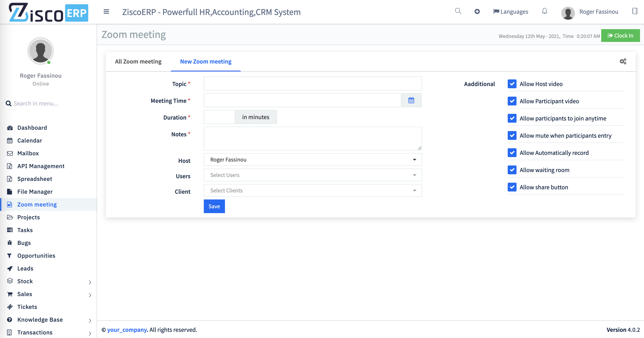Click the Zoom meeting sidebar icon
Viewport: 644px width, 338px height.
click(x=10, y=205)
